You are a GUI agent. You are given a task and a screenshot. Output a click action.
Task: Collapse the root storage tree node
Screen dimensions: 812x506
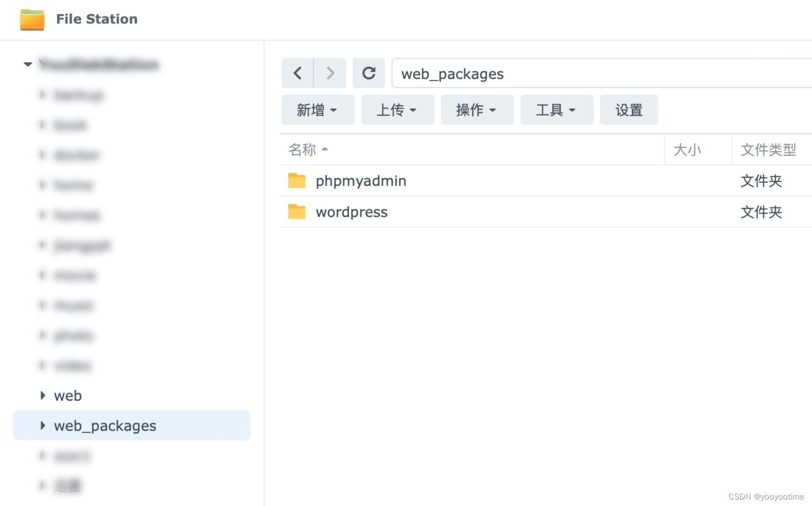[x=27, y=64]
